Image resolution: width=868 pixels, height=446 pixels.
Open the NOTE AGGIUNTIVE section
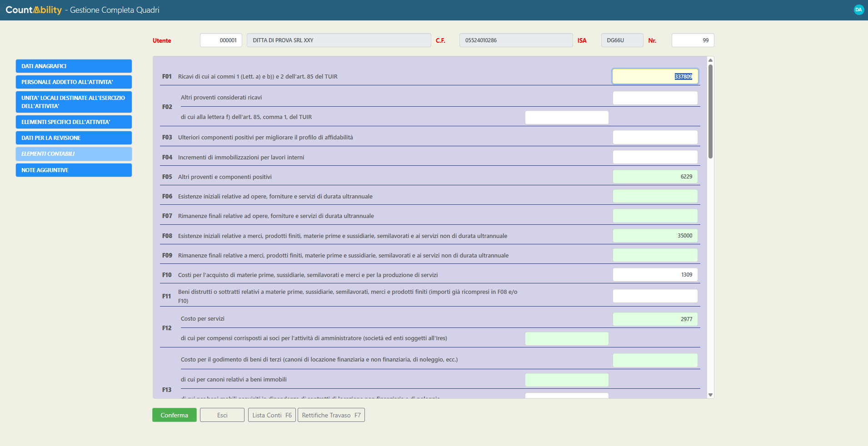point(74,170)
